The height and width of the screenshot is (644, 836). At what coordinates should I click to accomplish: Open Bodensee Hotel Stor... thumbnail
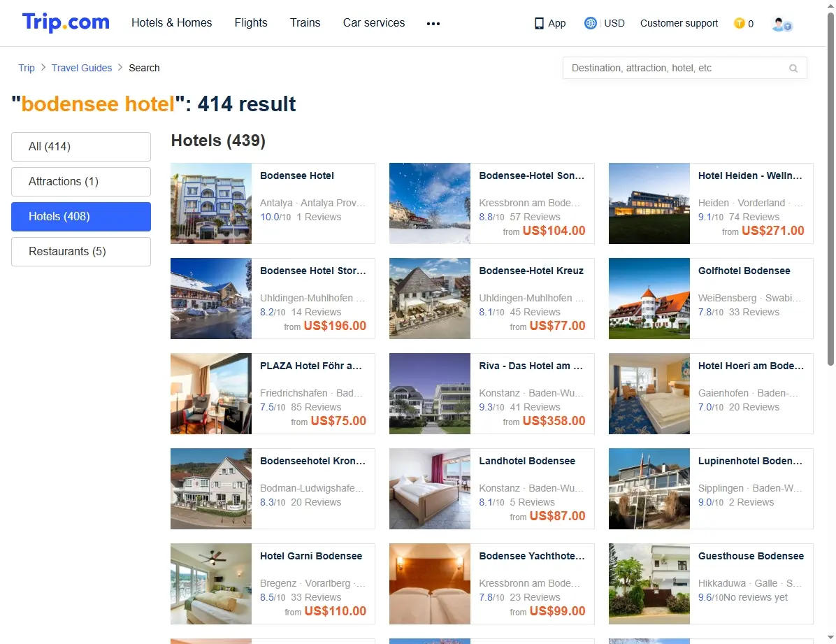tap(211, 299)
